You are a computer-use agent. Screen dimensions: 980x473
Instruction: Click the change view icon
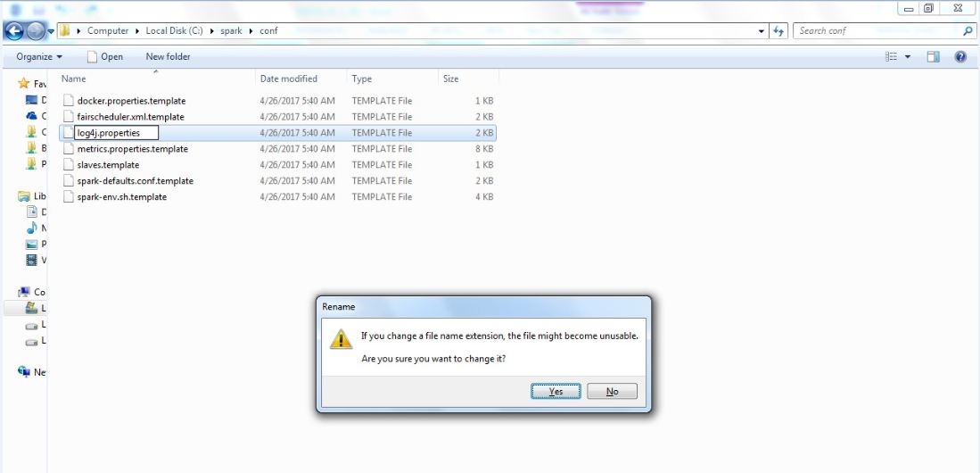click(x=891, y=57)
